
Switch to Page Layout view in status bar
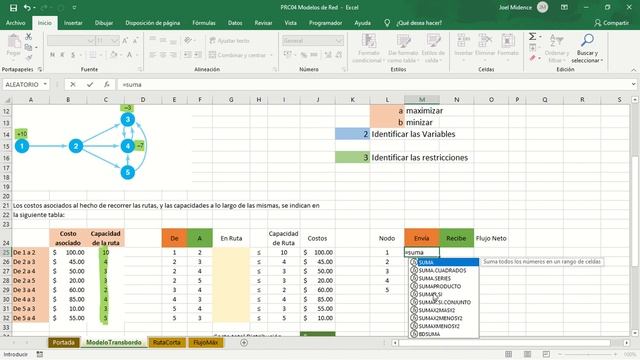point(527,354)
